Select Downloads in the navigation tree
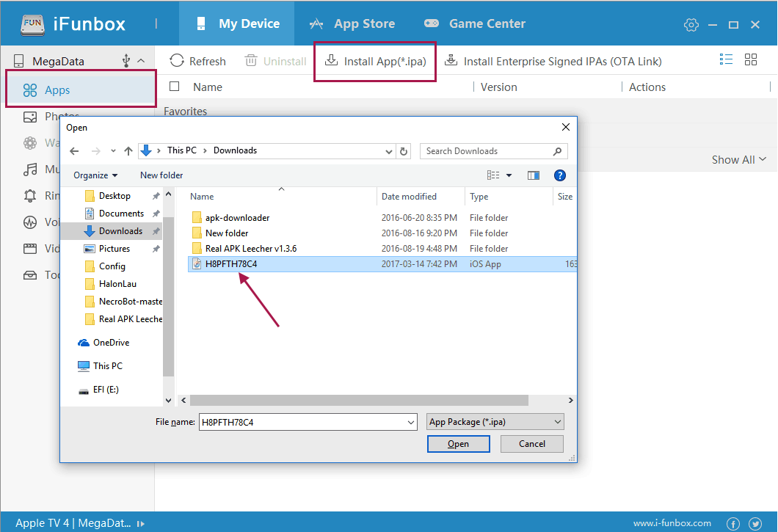This screenshot has height=532, width=778. tap(120, 230)
